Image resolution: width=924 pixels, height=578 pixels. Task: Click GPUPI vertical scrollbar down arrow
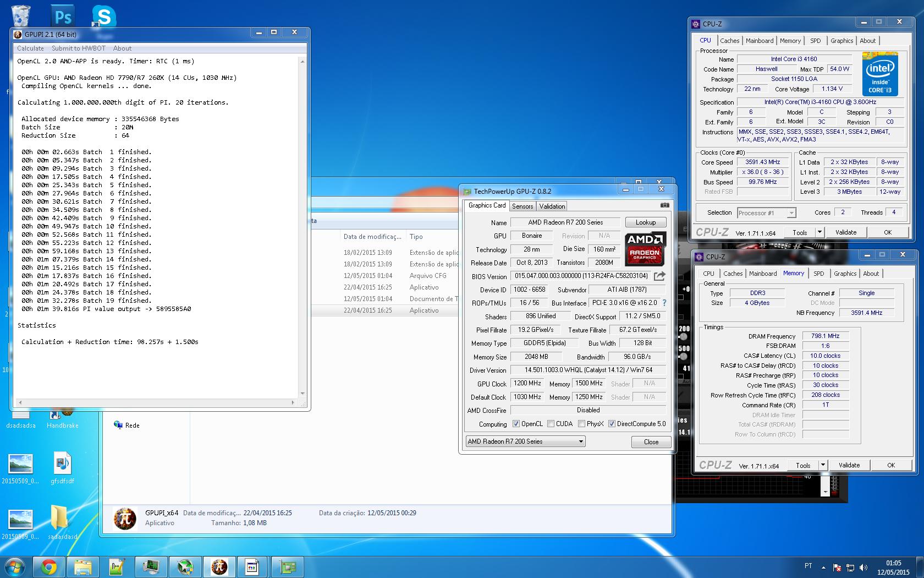pyautogui.click(x=302, y=394)
